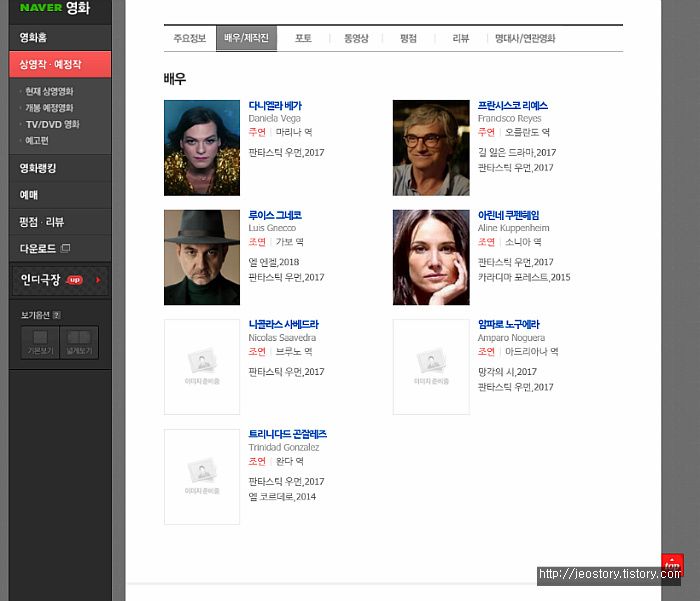Click Amparo Noguera's placeholder image
The image size is (700, 601).
tap(431, 367)
